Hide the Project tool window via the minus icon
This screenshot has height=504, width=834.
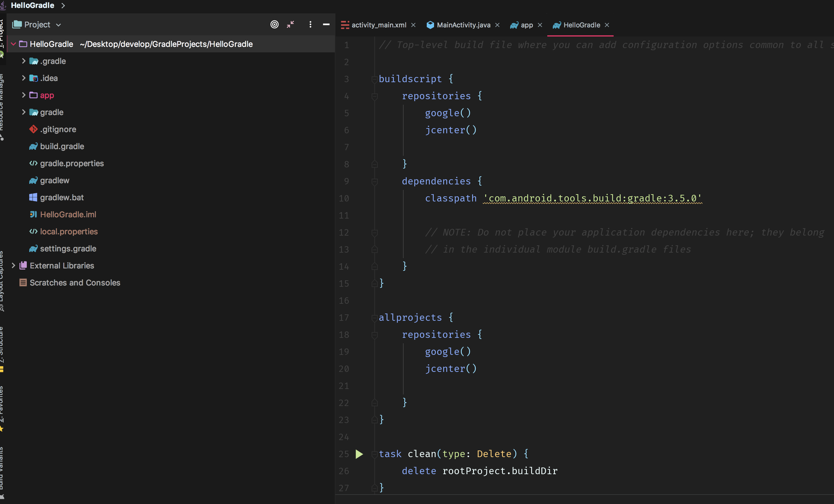pyautogui.click(x=326, y=24)
